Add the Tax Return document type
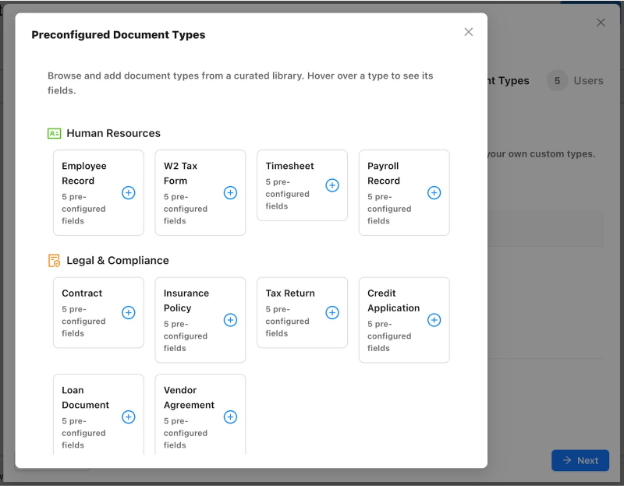Viewport: 628px width, 486px height. (x=332, y=313)
